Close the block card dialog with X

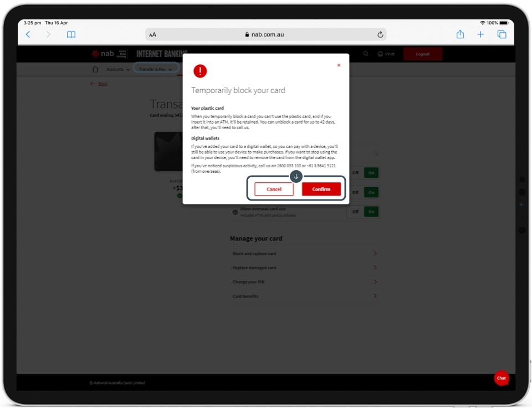click(339, 65)
